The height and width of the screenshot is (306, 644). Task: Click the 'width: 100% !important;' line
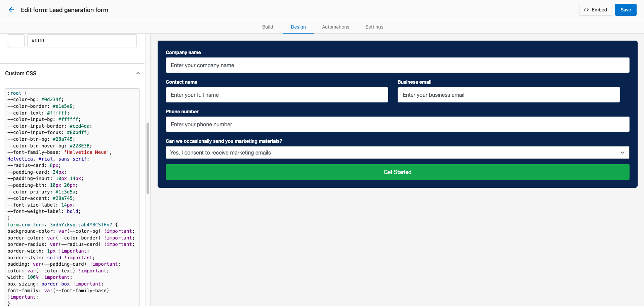[x=40, y=277]
